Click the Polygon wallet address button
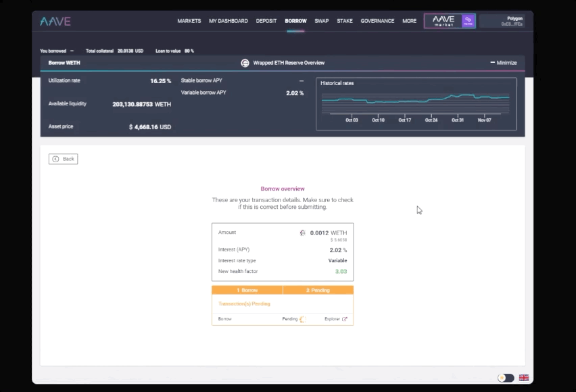This screenshot has width=576, height=392. pyautogui.click(x=502, y=21)
